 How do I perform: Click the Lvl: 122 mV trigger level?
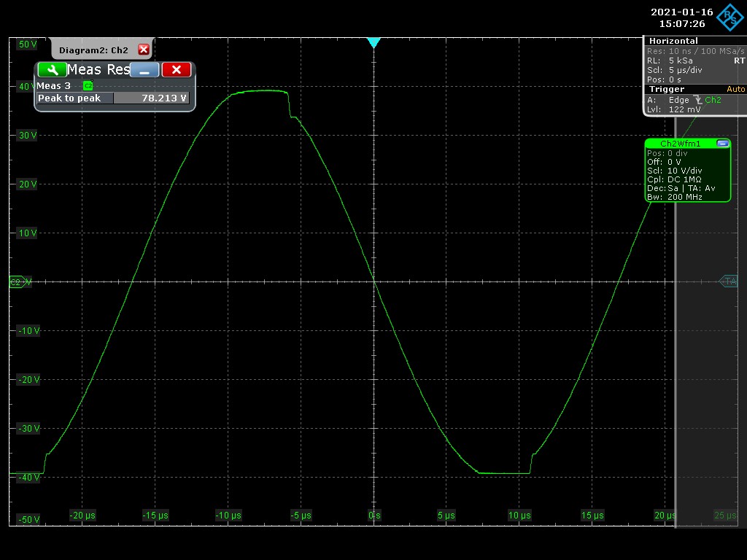673,109
